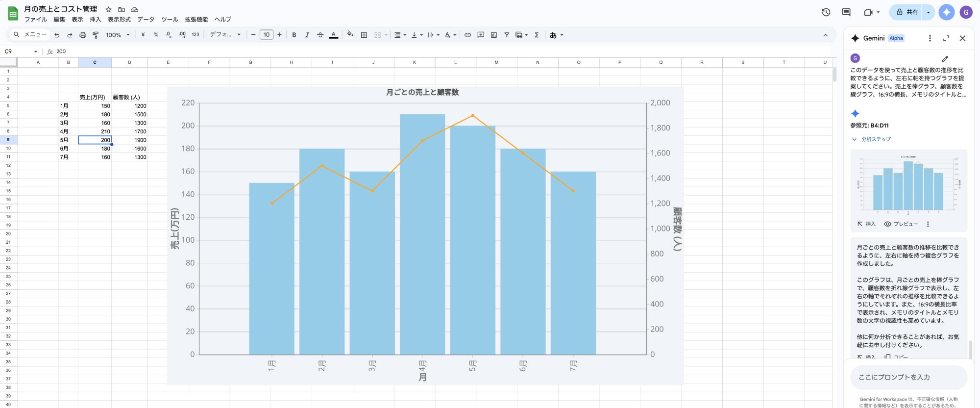Click the Gemini sparkle button in header

tap(946, 12)
